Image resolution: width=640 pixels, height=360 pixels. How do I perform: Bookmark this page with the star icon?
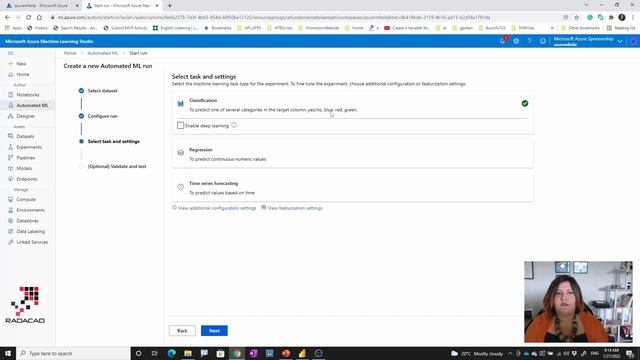pos(577,18)
